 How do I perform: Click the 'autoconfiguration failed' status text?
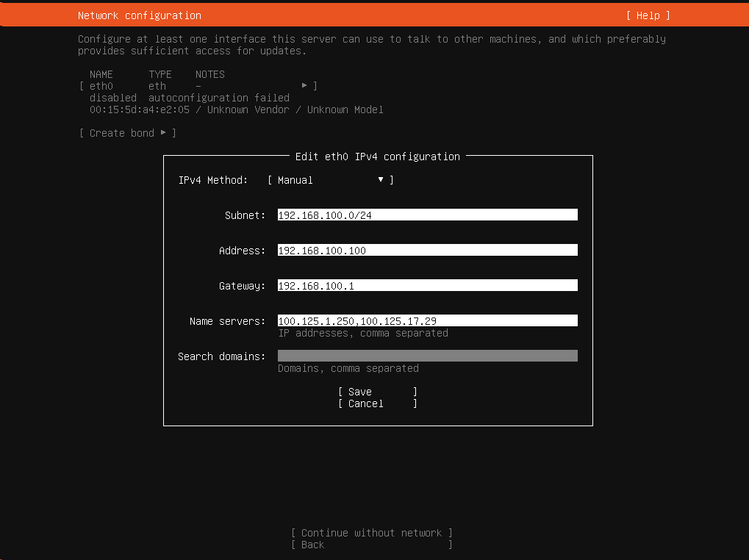point(219,98)
